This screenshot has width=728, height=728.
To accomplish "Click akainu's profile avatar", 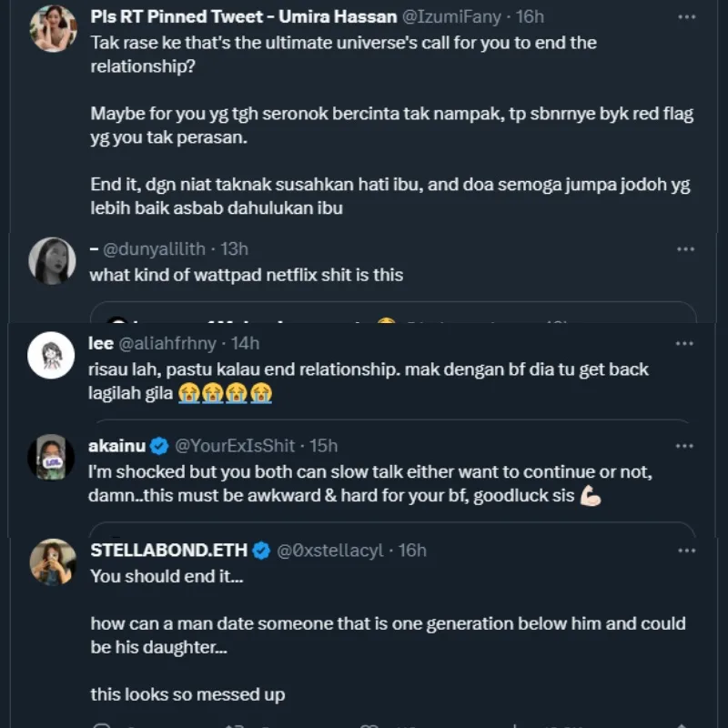I will pyautogui.click(x=52, y=457).
